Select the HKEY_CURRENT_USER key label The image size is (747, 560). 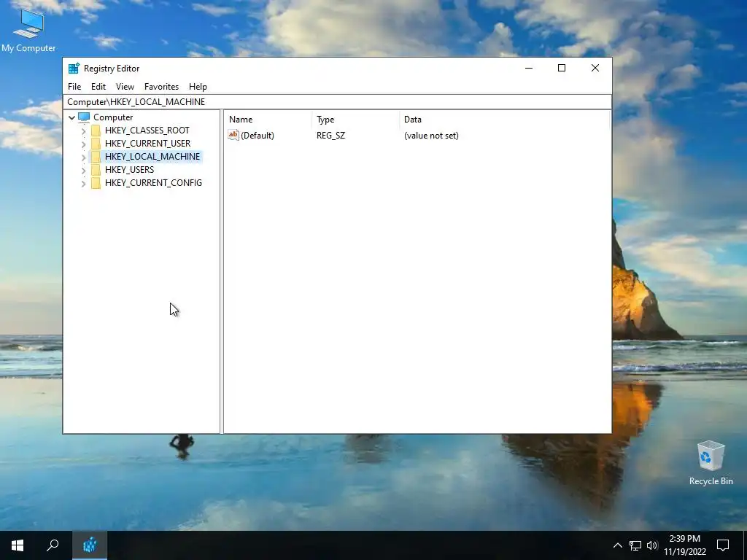147,144
